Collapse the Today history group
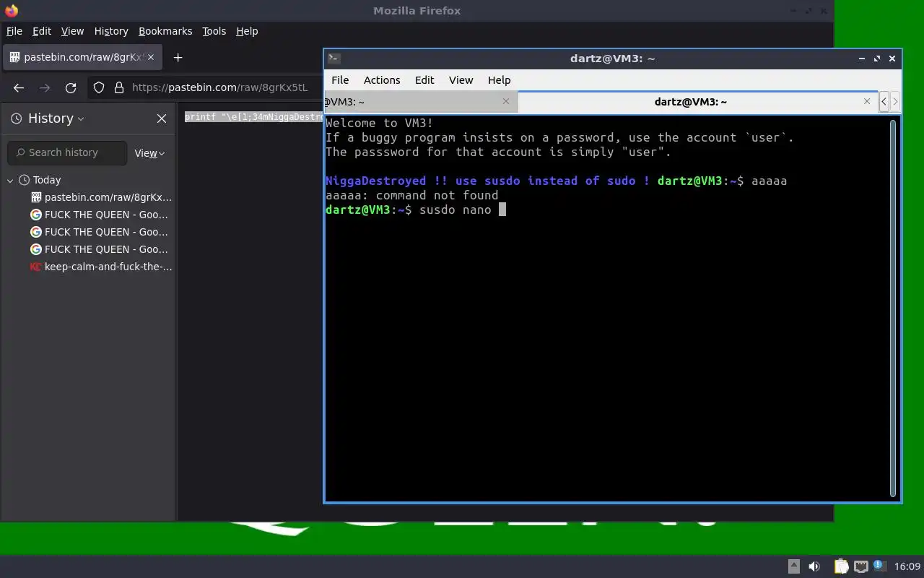Screen dimensions: 924x578 (10, 180)
